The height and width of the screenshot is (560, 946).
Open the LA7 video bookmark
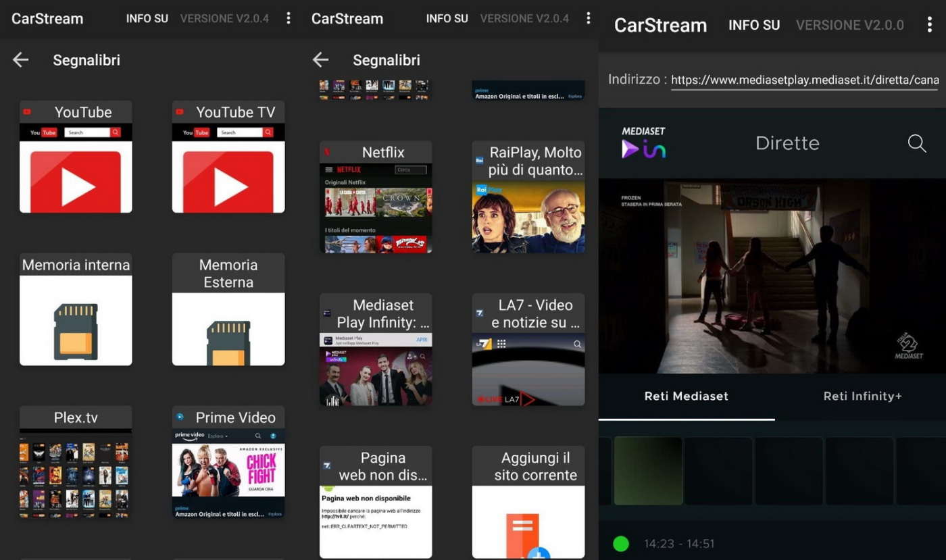pos(528,350)
